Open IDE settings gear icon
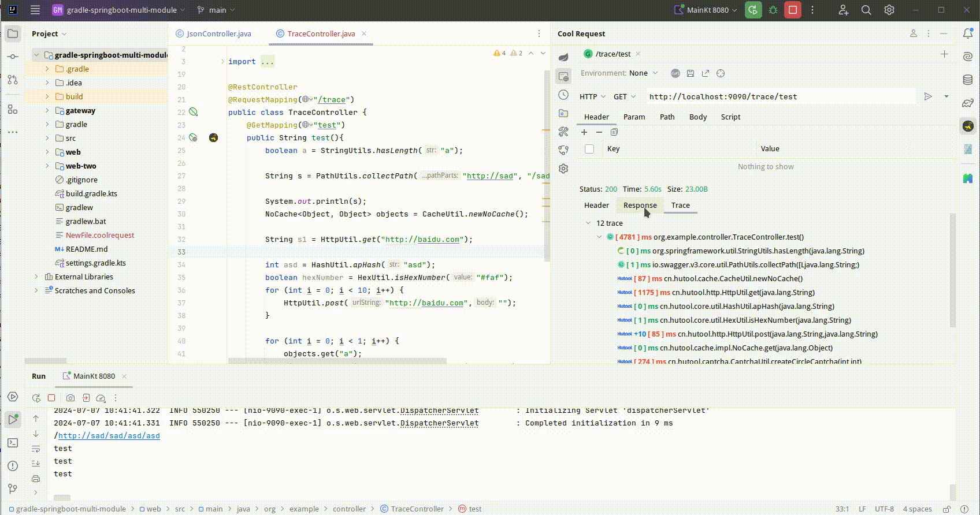980x515 pixels. coord(889,10)
